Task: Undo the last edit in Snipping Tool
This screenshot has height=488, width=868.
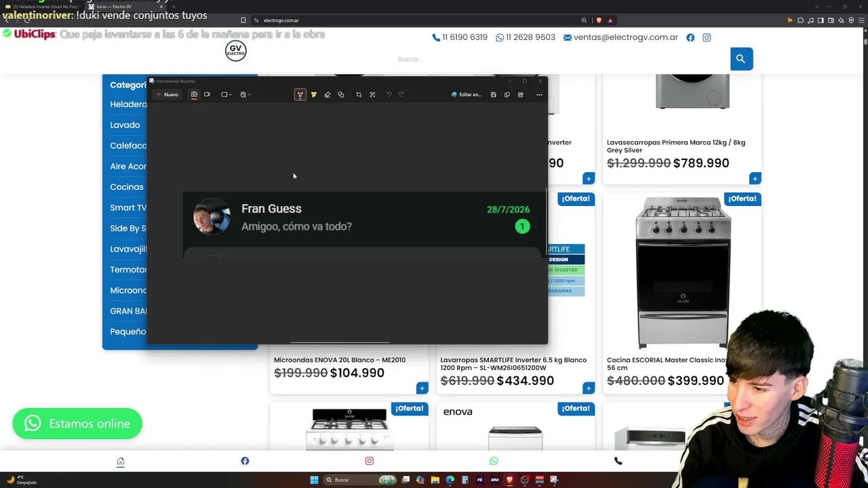Action: [389, 95]
